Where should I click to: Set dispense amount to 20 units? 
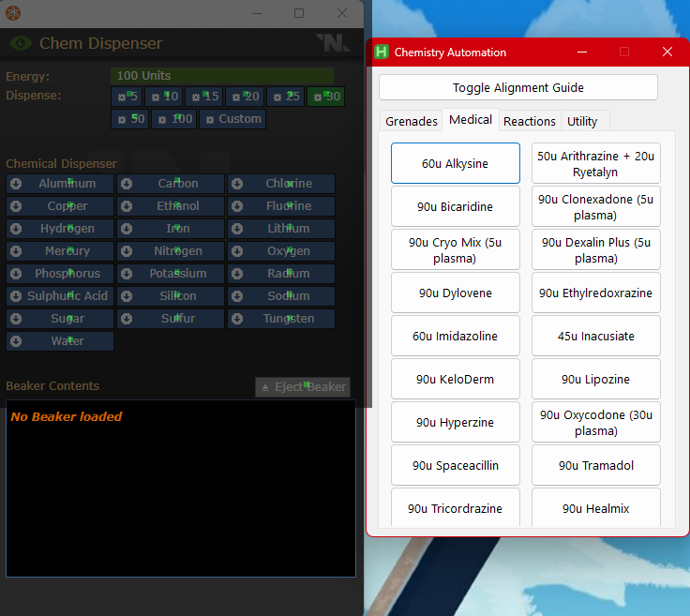(x=245, y=97)
